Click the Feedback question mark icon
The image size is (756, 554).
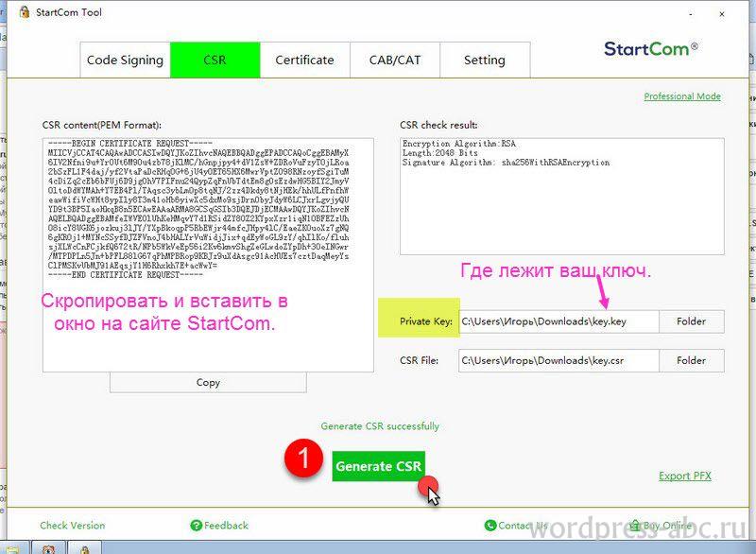[x=197, y=526]
